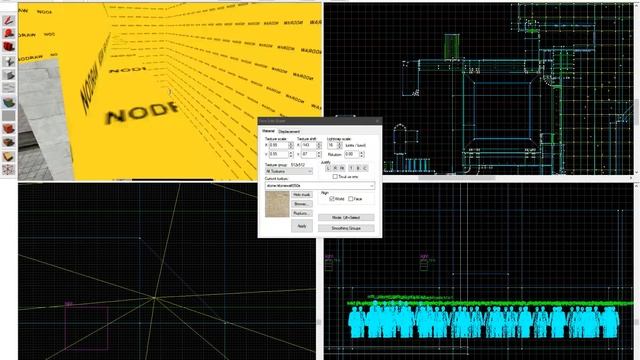Image resolution: width=640 pixels, height=360 pixels.
Task: Focus the Texture scale Y field
Action: tap(279, 154)
